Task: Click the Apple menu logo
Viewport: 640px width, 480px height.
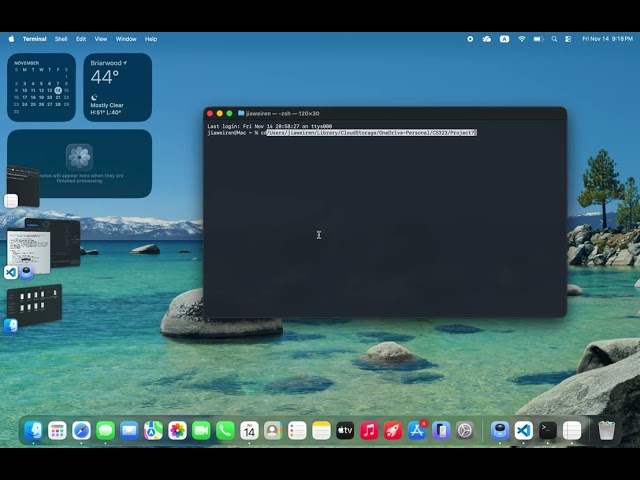Action: pos(12,39)
